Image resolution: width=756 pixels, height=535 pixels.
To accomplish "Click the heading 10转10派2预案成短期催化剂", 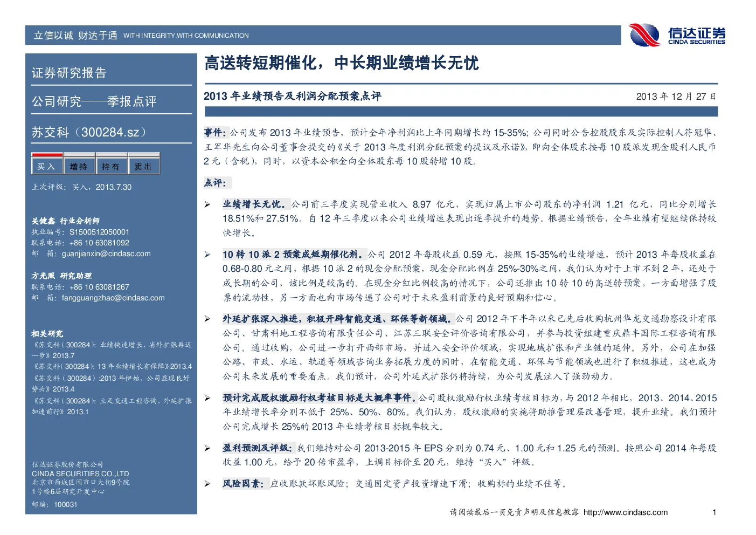I will coord(295,254).
